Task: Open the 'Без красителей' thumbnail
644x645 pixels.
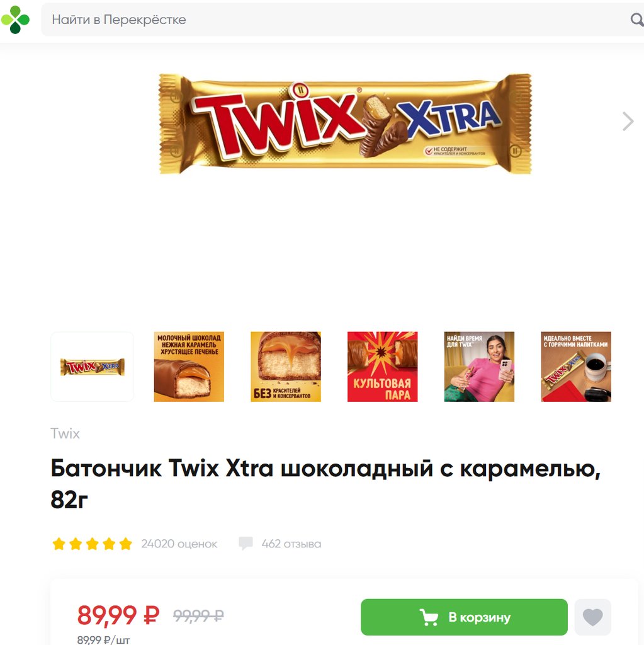Action: tap(286, 367)
